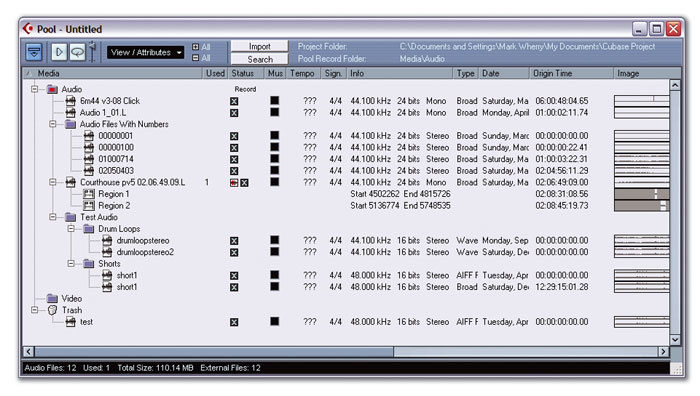
Task: Collapse the Courthouse pv5 clip regions
Action: point(53,182)
